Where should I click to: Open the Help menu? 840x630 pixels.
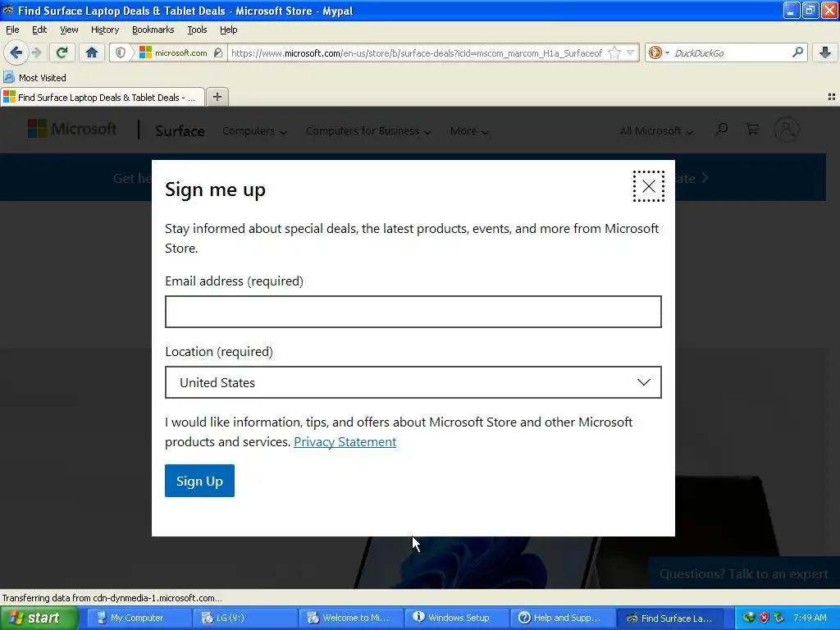pyautogui.click(x=229, y=30)
